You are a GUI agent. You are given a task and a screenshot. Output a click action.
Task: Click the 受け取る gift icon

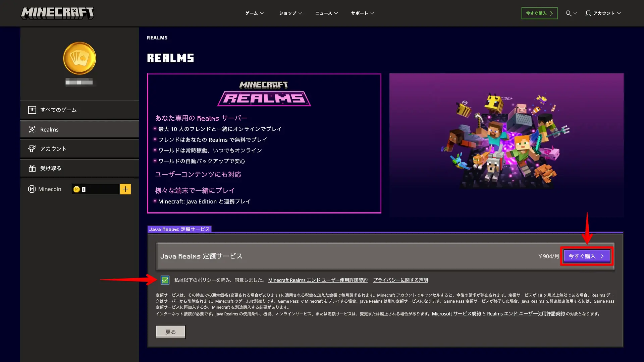point(32,168)
